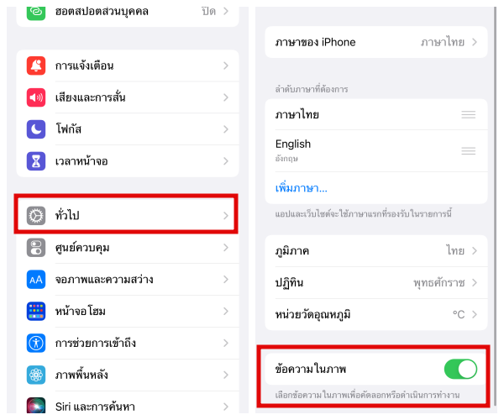Tap the Screen Time hourglass icon
504x420 pixels.
(x=36, y=160)
